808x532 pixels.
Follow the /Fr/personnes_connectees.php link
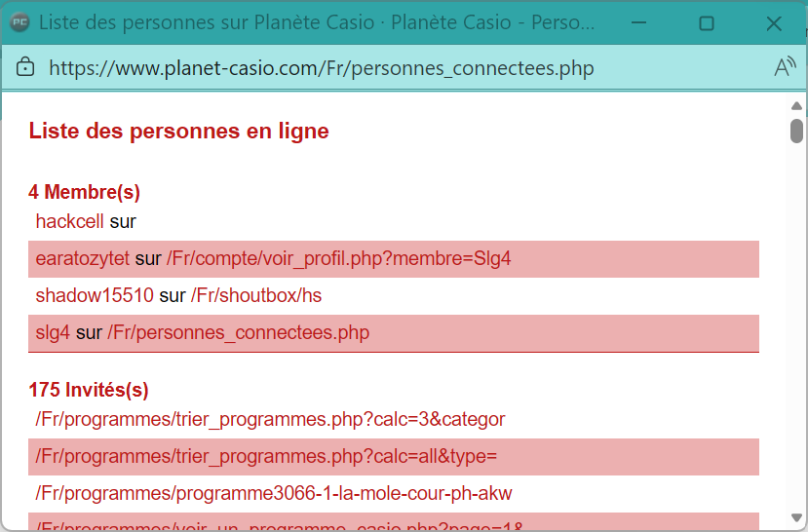click(238, 332)
